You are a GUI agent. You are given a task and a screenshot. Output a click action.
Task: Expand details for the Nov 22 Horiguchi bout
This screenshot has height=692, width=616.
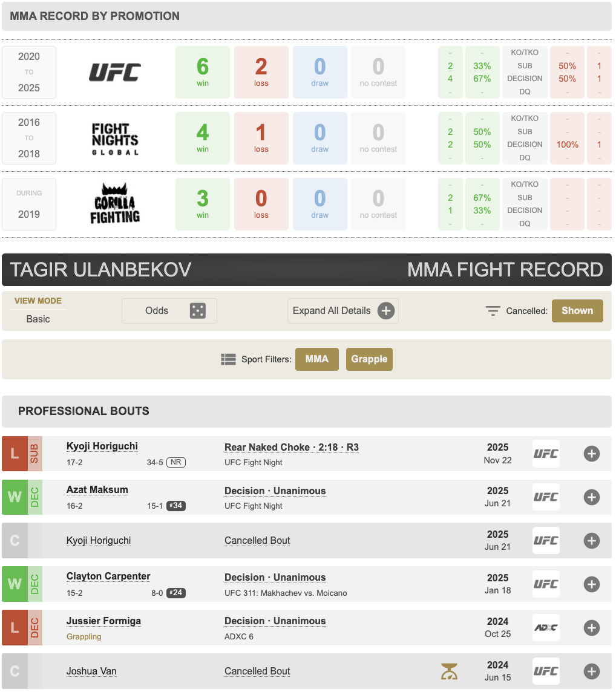click(x=591, y=454)
